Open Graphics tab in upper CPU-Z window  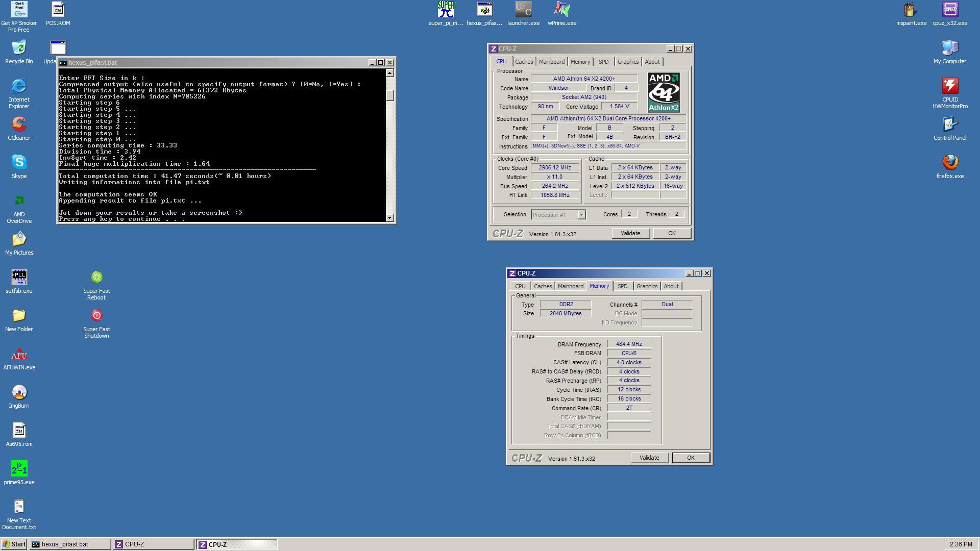(x=628, y=62)
